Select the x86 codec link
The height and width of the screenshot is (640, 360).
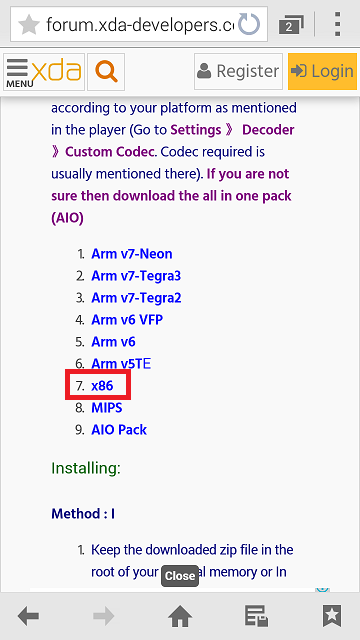click(102, 386)
